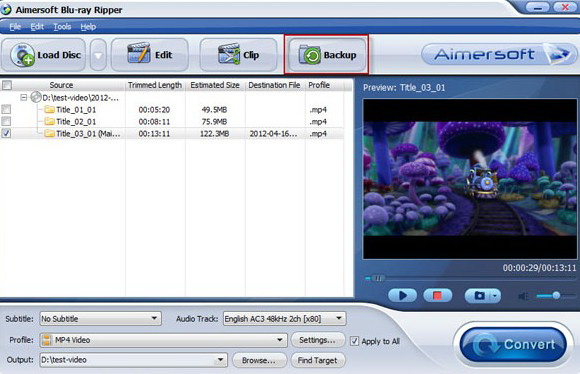Click the Profile column header
This screenshot has width=580, height=374.
pyautogui.click(x=319, y=85)
